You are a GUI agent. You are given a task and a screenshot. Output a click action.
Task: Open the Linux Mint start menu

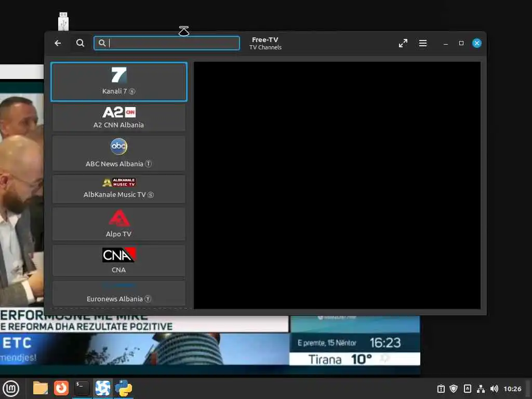click(x=11, y=388)
